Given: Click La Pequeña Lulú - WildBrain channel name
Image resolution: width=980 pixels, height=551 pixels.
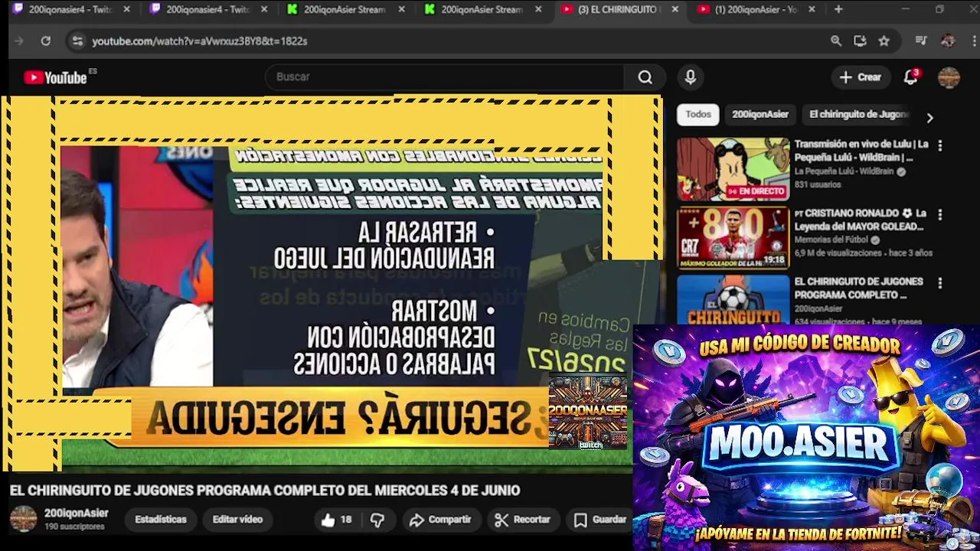Looking at the screenshot, I should (x=844, y=171).
